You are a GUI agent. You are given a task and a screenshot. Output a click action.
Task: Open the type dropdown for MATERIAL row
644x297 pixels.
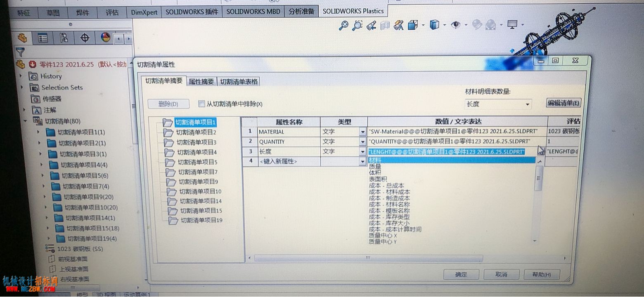(363, 132)
